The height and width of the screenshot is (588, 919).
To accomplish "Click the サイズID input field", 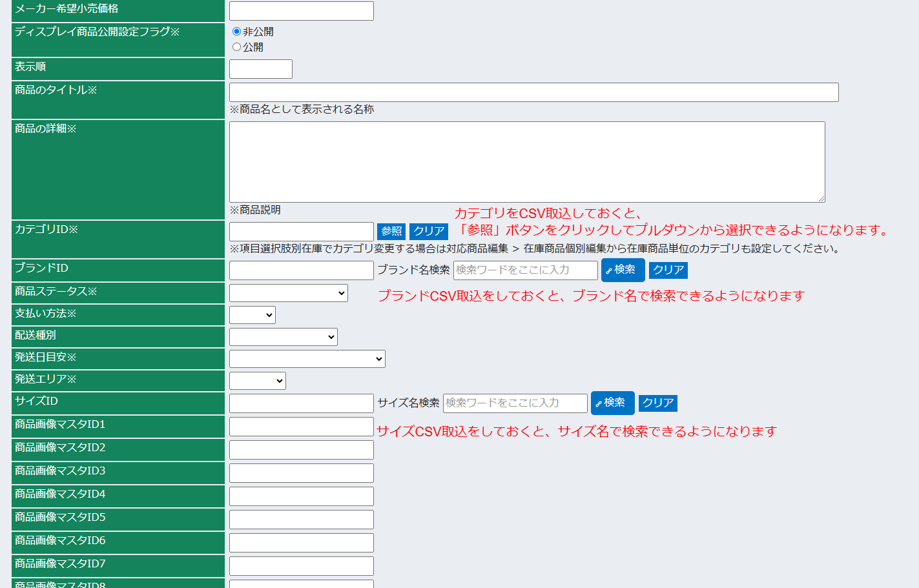I will (x=302, y=403).
